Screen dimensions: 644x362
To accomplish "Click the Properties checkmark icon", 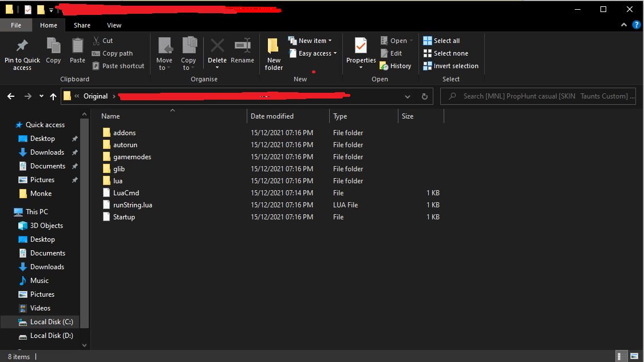I will [361, 46].
